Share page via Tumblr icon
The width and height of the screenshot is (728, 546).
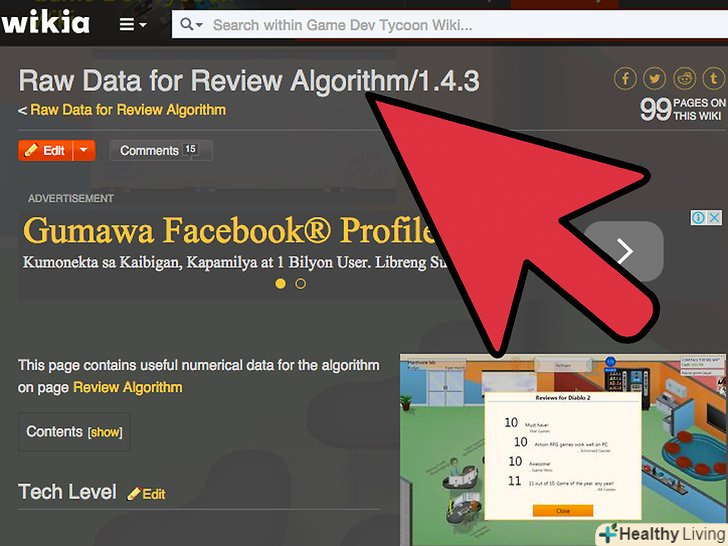714,78
